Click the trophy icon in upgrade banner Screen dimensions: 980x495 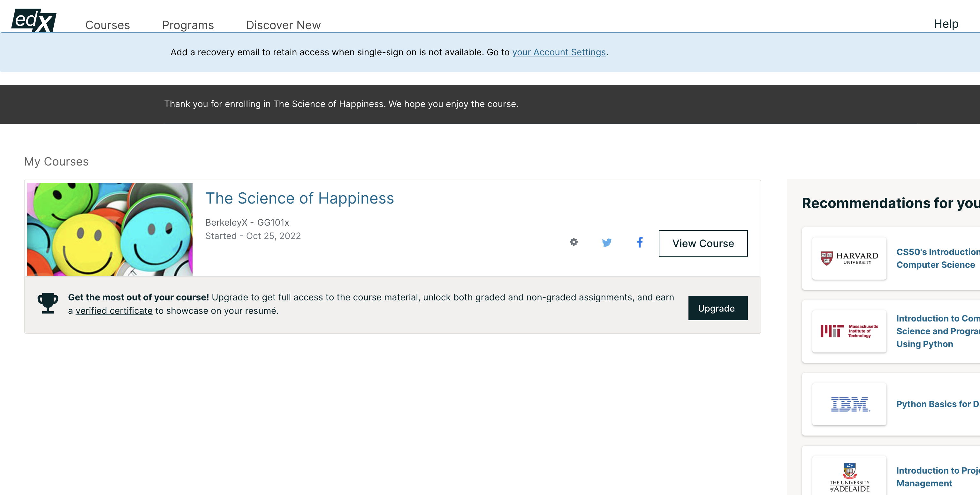tap(48, 303)
